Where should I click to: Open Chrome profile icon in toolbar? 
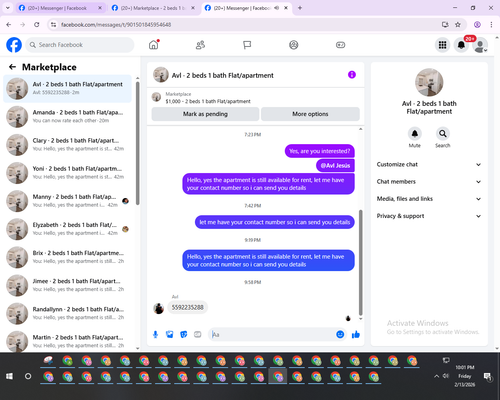pos(477,25)
